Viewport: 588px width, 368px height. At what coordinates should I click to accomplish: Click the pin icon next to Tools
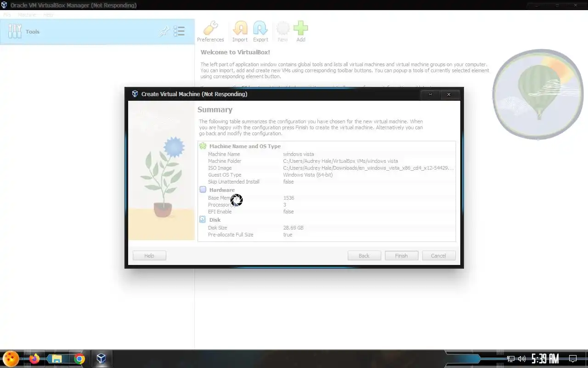click(x=164, y=31)
